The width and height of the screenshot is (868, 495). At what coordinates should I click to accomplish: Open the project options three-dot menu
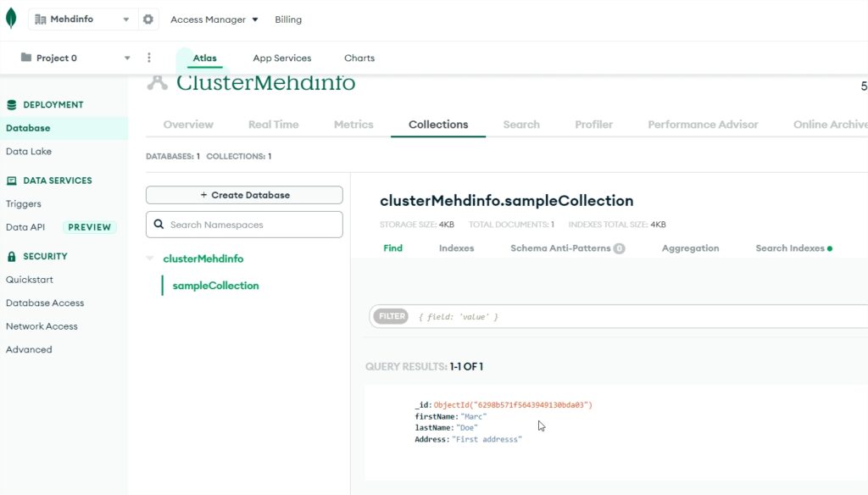[149, 58]
